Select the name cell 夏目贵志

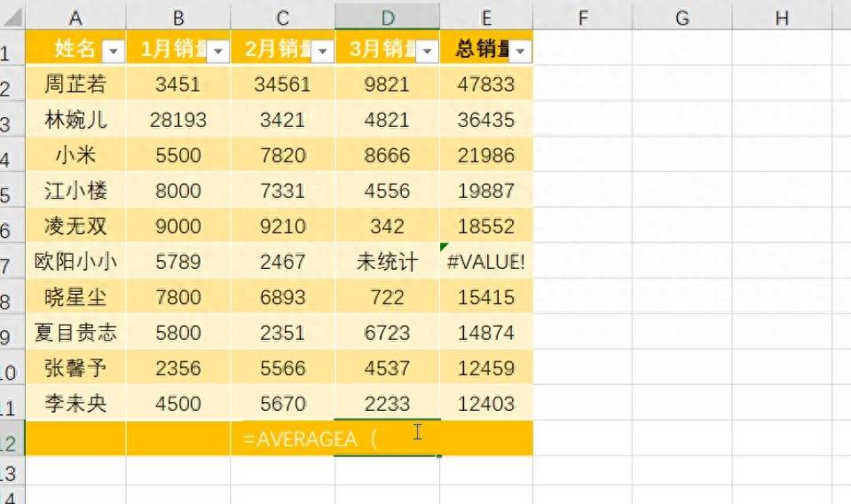point(75,333)
